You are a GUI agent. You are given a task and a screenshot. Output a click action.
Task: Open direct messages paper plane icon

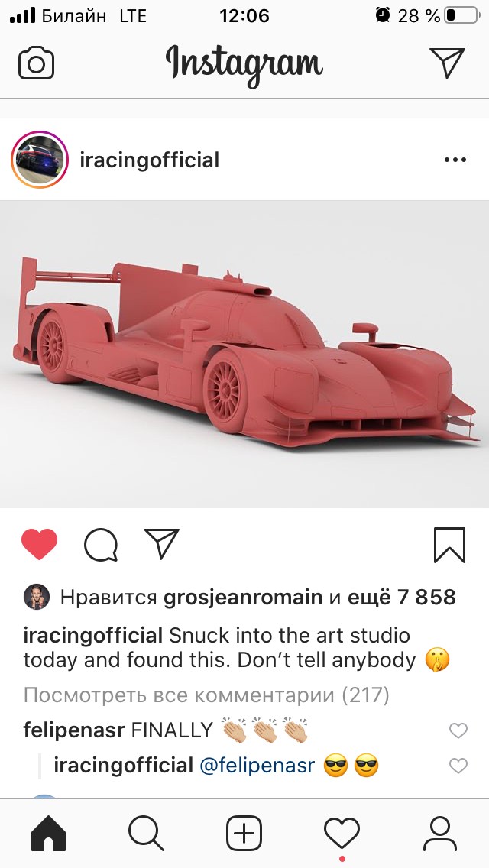point(447,63)
